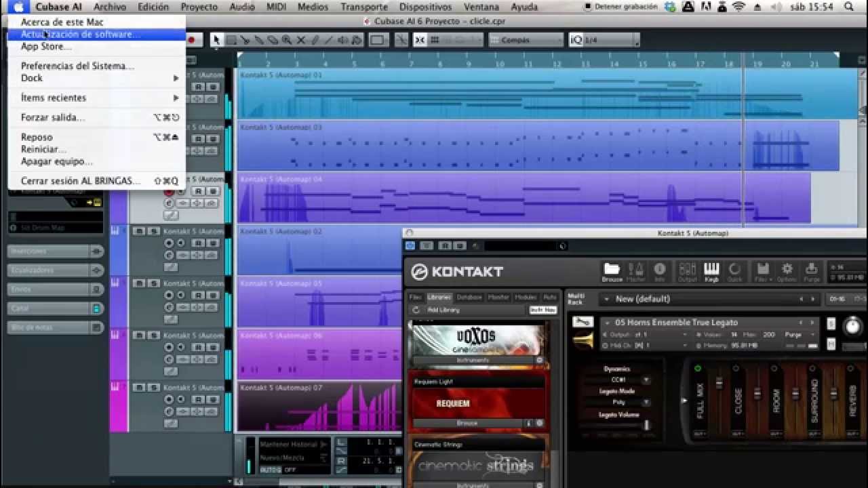The width and height of the screenshot is (868, 488).
Task: Click Instruments button under VOXOS library
Action: pos(473,361)
